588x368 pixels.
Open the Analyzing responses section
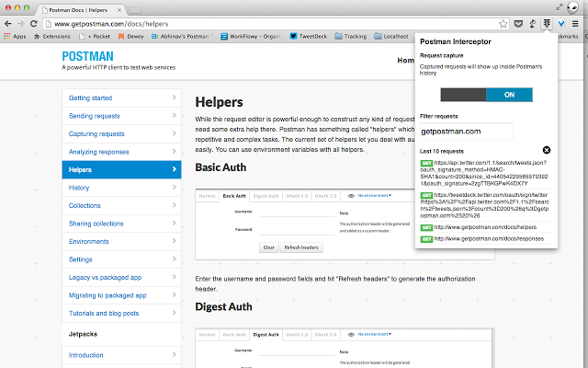click(121, 152)
